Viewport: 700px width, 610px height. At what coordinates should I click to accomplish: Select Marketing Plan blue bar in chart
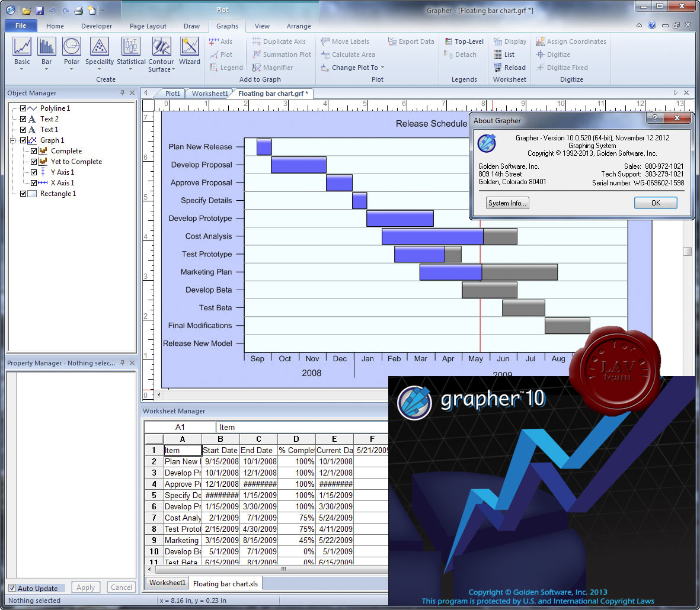[450, 272]
